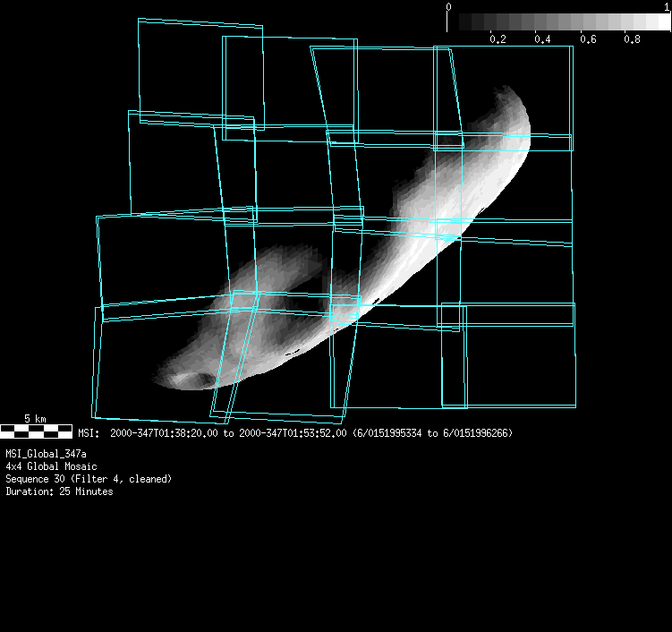Click the spacecraft clock range in parentheses
672x632 pixels.
(433, 433)
